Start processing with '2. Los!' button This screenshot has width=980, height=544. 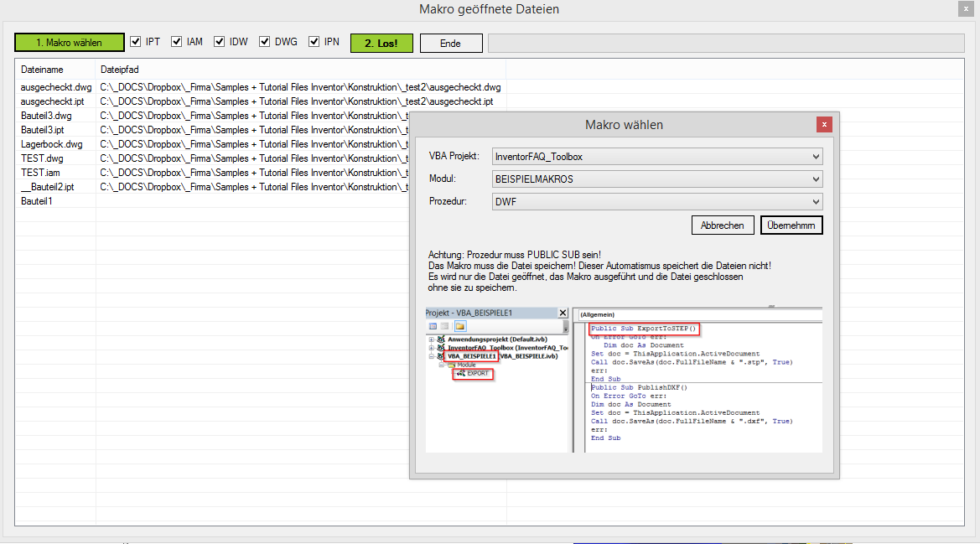(x=381, y=43)
